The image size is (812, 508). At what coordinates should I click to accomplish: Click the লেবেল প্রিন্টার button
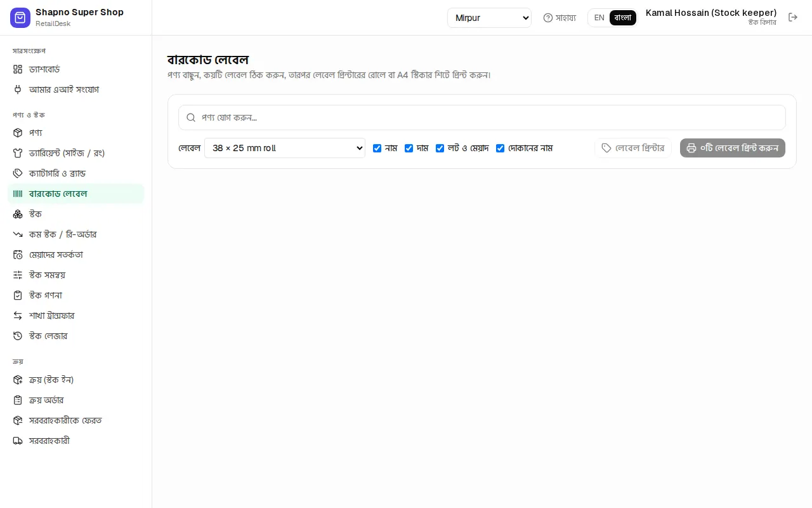click(x=633, y=148)
